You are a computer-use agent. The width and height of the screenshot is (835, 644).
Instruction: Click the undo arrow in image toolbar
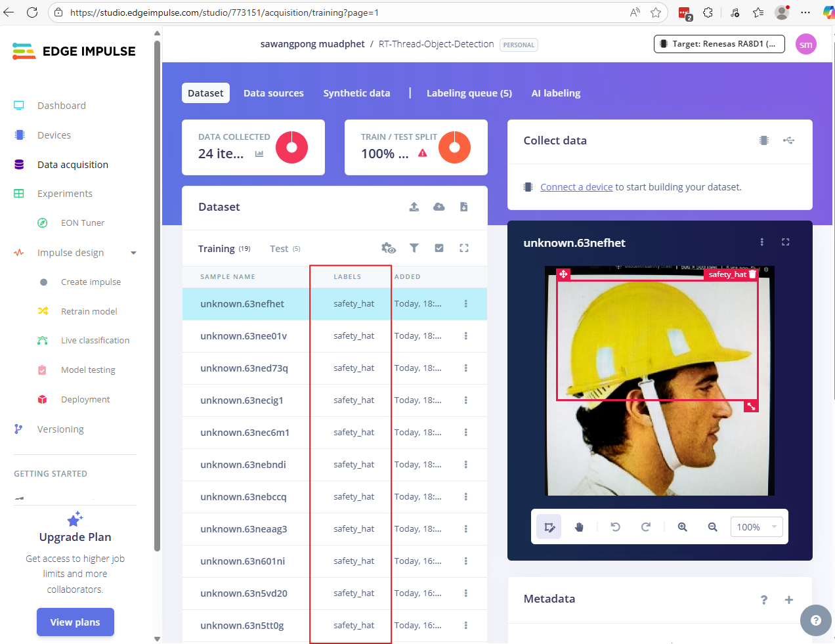(615, 527)
